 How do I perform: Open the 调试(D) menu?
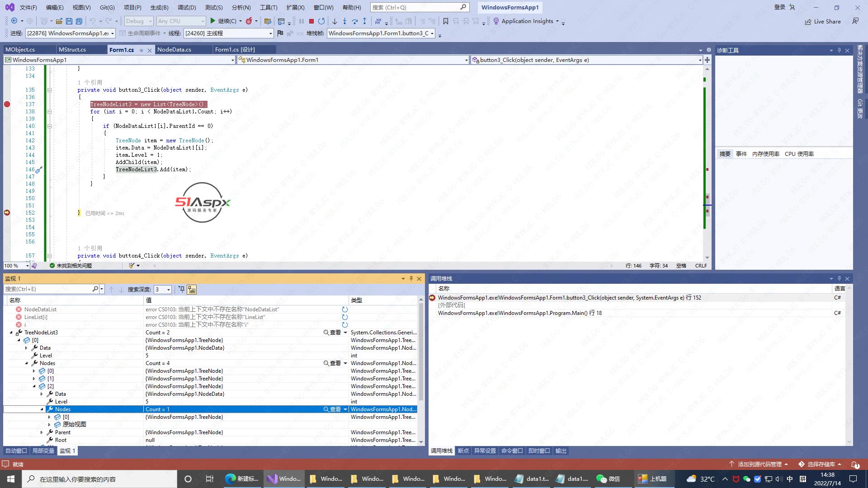coord(186,7)
